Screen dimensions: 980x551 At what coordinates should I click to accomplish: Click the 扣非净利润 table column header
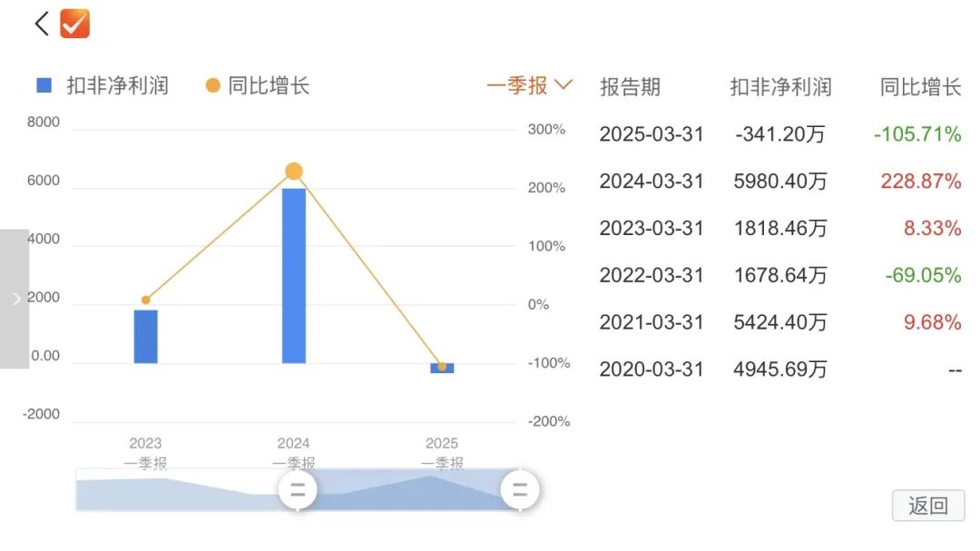pos(780,87)
